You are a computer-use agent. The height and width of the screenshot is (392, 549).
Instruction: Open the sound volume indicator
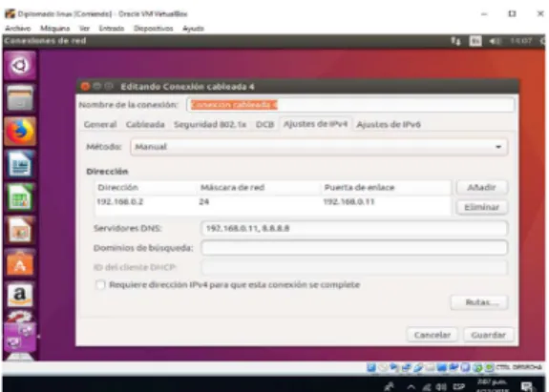(495, 41)
